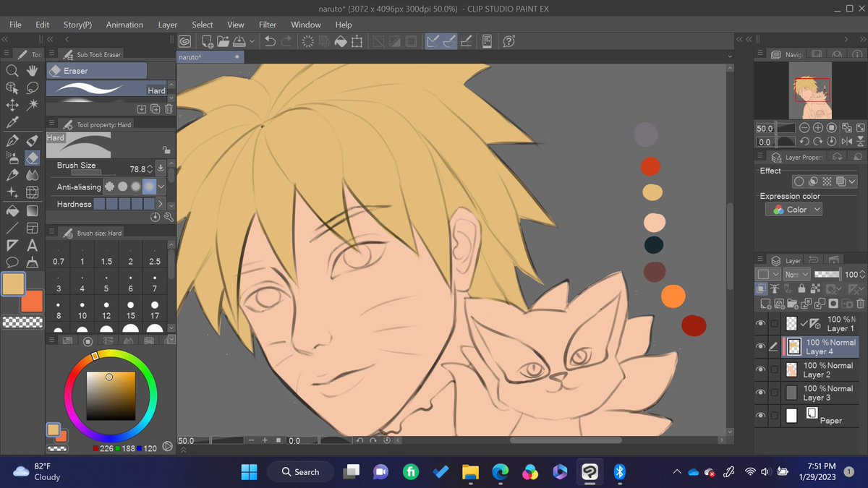The height and width of the screenshot is (488, 868).
Task: Select the Auto select magic wand tool
Action: tap(33, 105)
